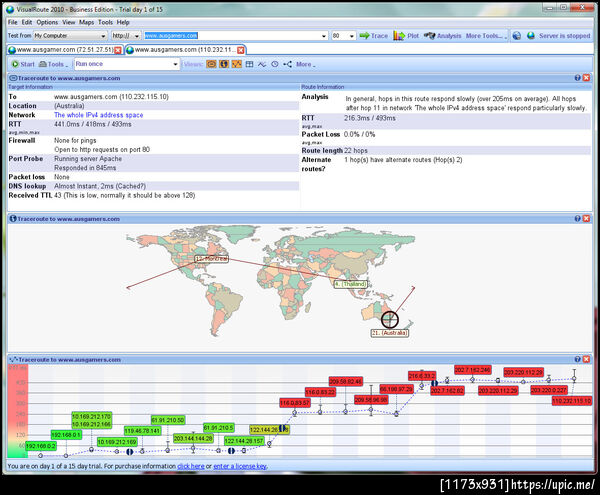600x495 pixels.
Task: Open the Run once dropdown
Action: click(126, 64)
